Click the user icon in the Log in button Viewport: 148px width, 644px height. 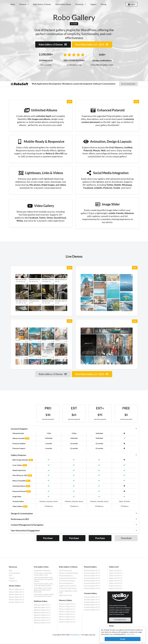click(x=129, y=4)
